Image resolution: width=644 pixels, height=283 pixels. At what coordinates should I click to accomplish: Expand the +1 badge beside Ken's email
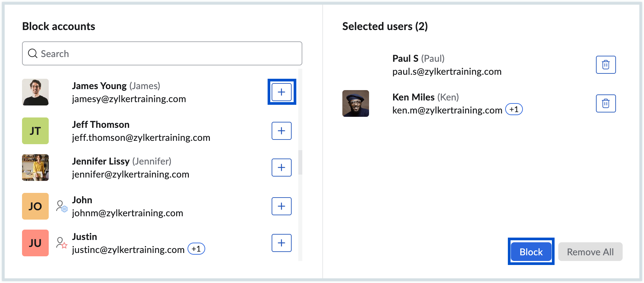[x=514, y=109]
